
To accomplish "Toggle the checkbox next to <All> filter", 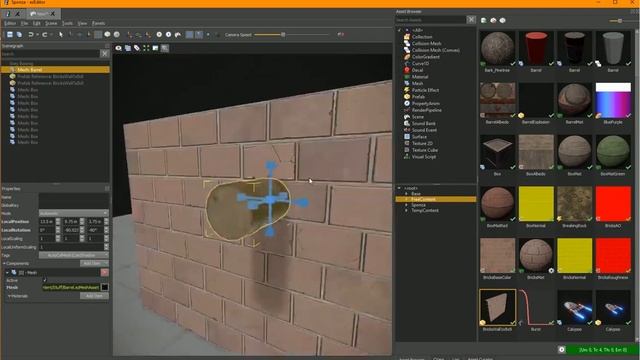I will [399, 30].
